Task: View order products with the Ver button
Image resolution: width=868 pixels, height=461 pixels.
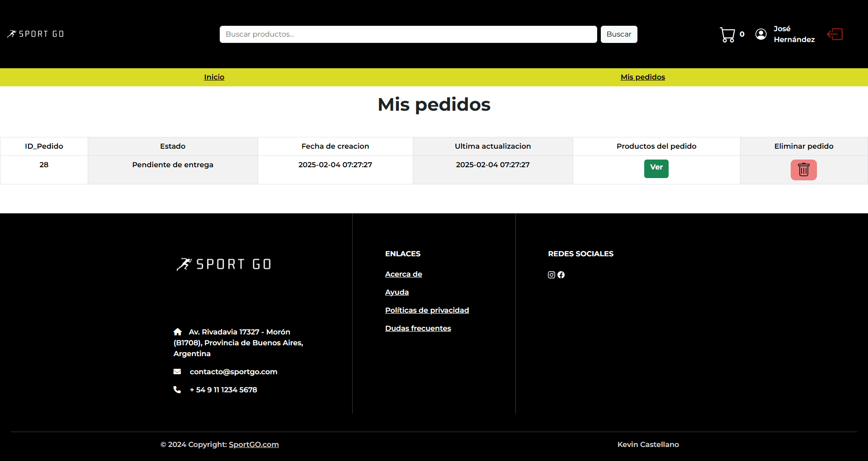Action: [656, 169]
